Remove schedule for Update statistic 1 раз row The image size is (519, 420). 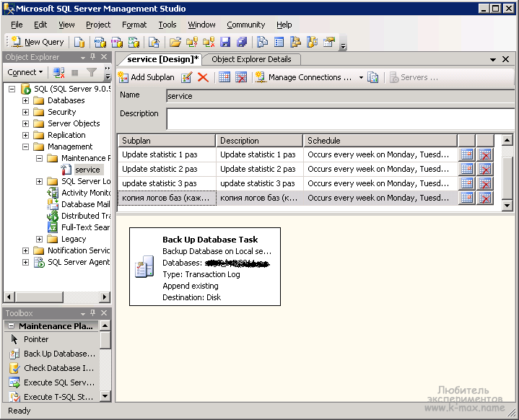(x=485, y=154)
